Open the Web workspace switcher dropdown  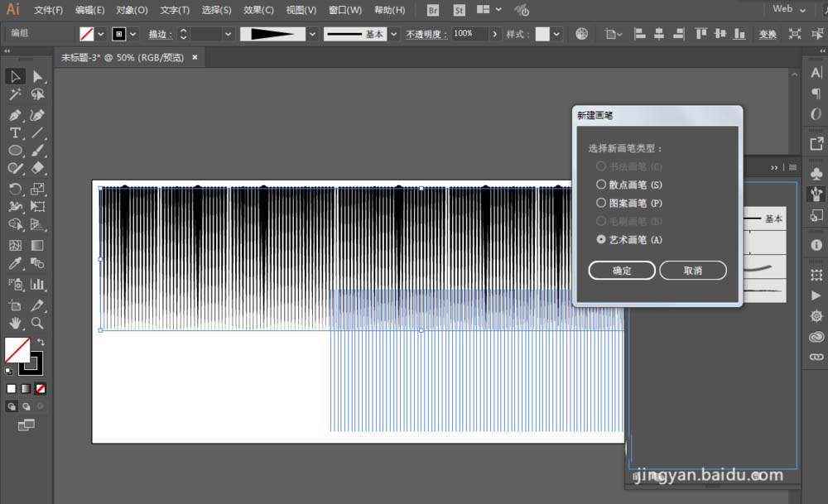click(790, 9)
